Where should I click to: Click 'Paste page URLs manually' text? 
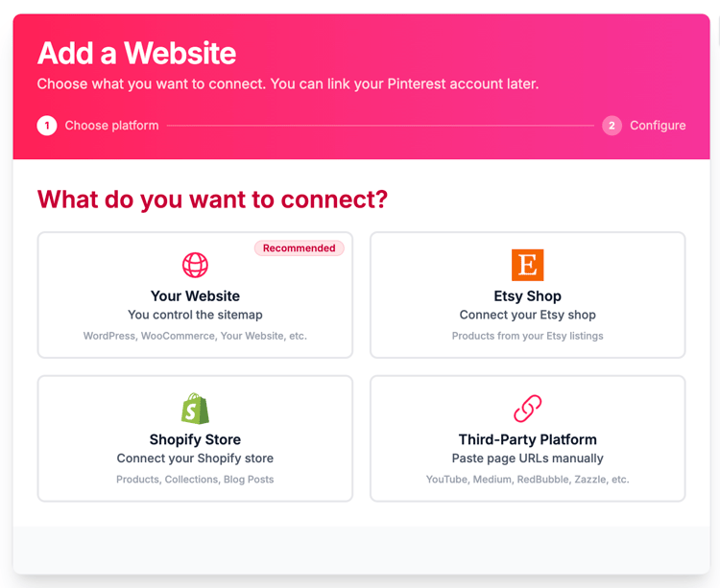point(527,459)
